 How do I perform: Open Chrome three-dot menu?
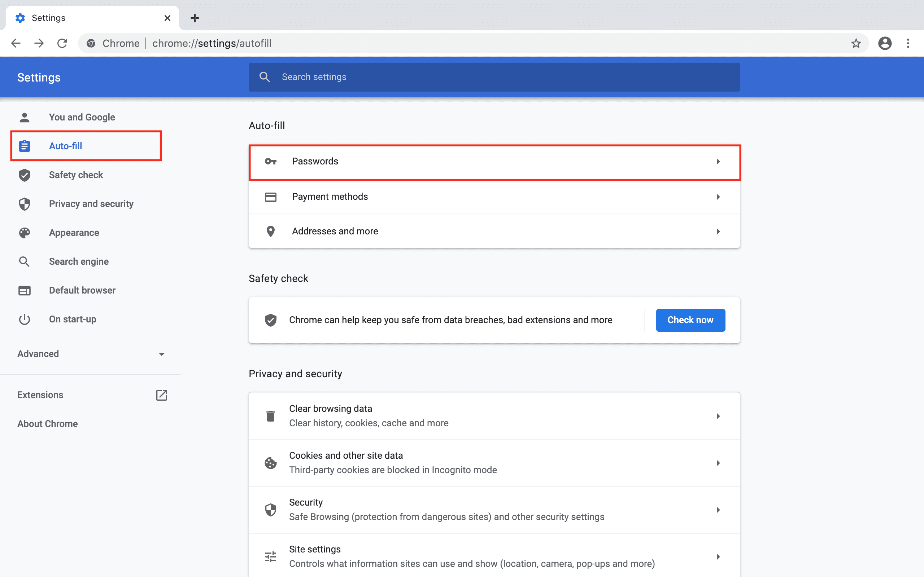pos(908,44)
